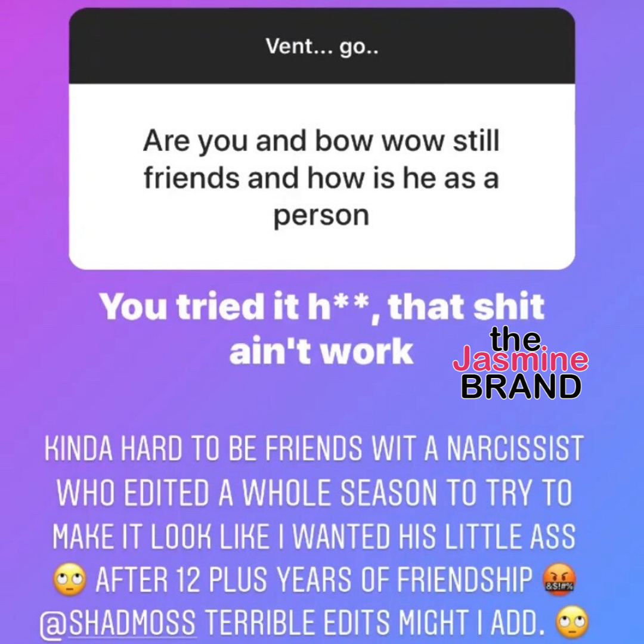The height and width of the screenshot is (644, 644).
Task: Click the word person in question box
Action: (x=321, y=216)
